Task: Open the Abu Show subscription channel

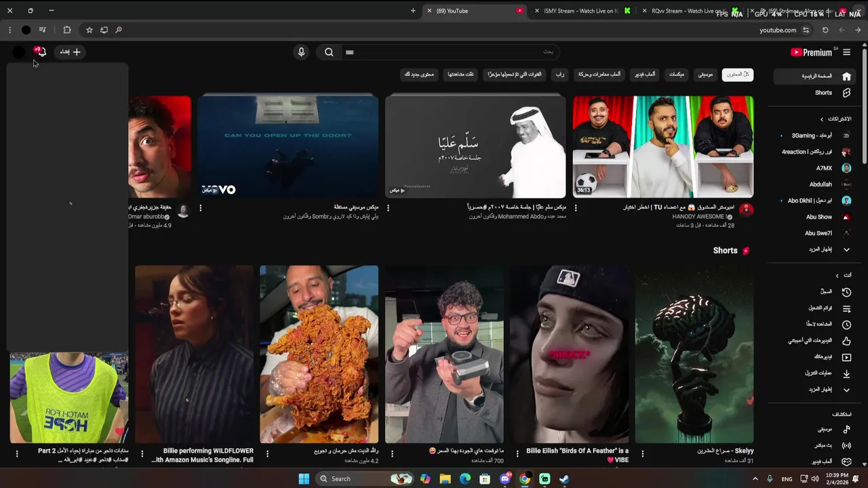Action: click(813, 217)
